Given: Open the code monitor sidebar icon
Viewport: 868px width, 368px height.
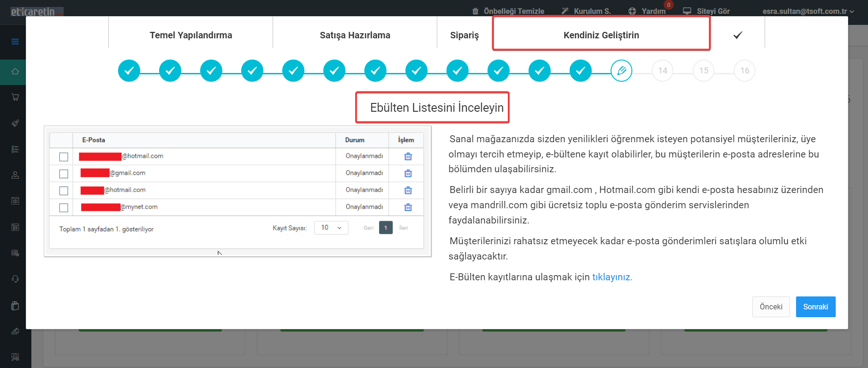Looking at the screenshot, I should [x=15, y=357].
